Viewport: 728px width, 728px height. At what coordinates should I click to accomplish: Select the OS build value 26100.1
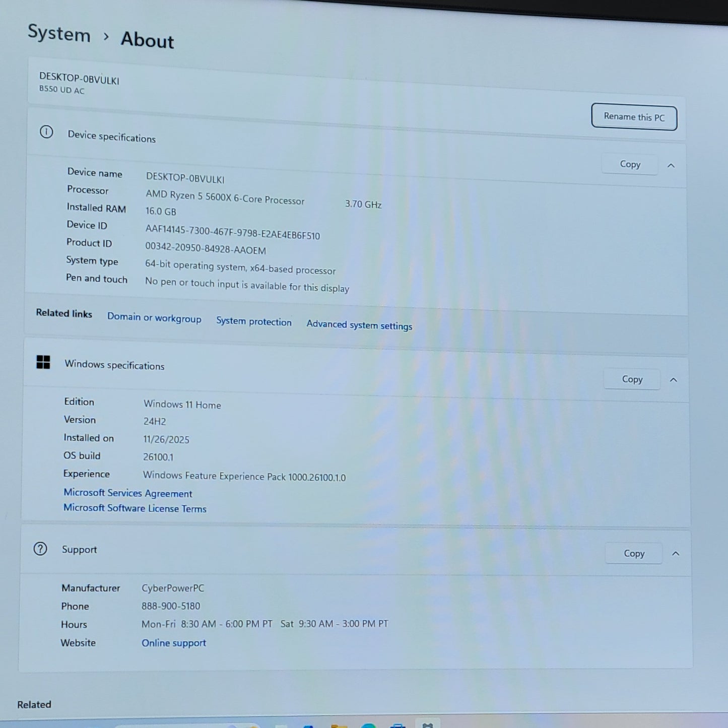tap(158, 457)
